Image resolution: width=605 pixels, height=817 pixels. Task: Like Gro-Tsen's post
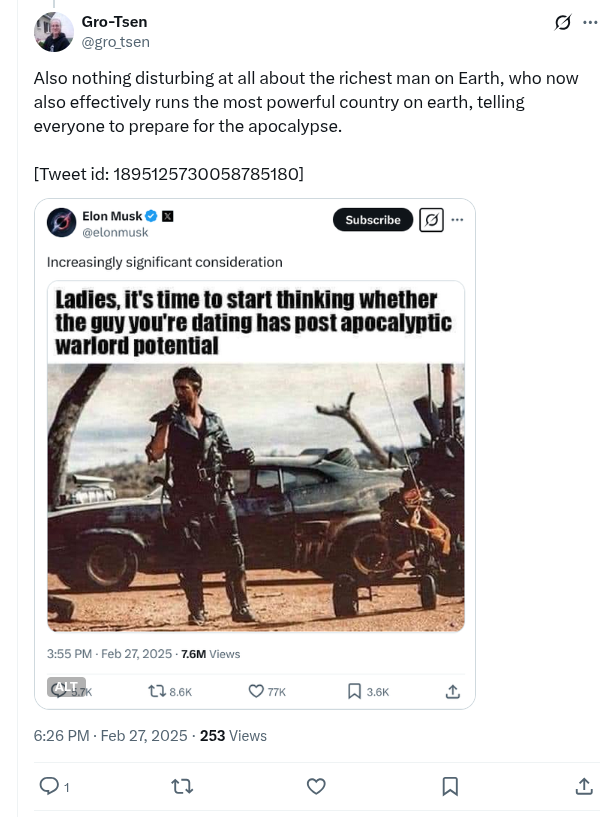point(316,786)
